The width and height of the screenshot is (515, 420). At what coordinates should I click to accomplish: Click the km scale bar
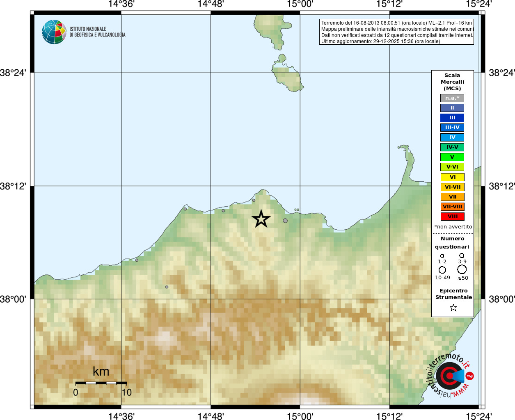[101, 383]
